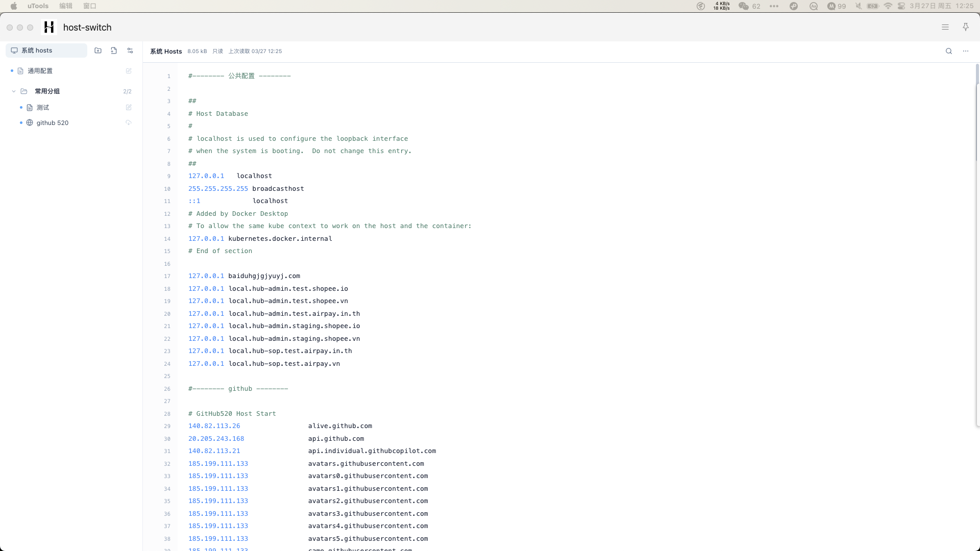Open the sidebar settings sliders icon

click(130, 51)
